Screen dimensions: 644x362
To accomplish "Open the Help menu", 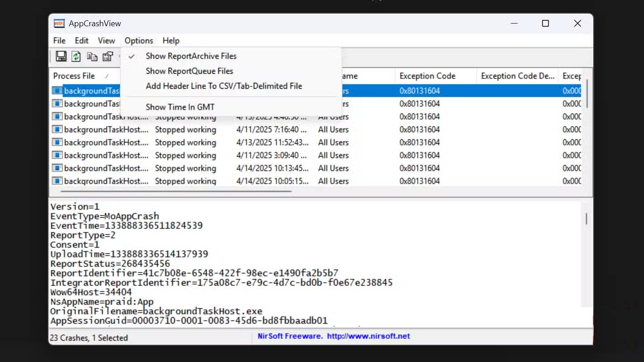I will tap(171, 41).
